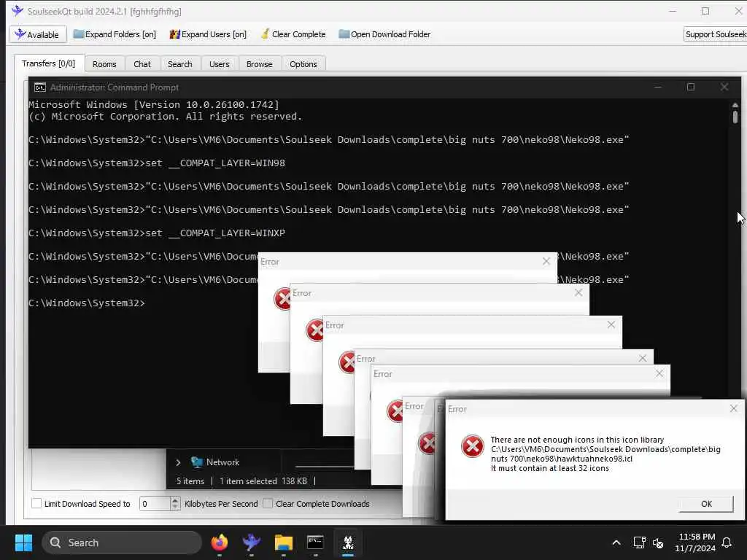Screen dimensions: 747x560
Task: Click the Support Soulseek button
Action: point(715,34)
